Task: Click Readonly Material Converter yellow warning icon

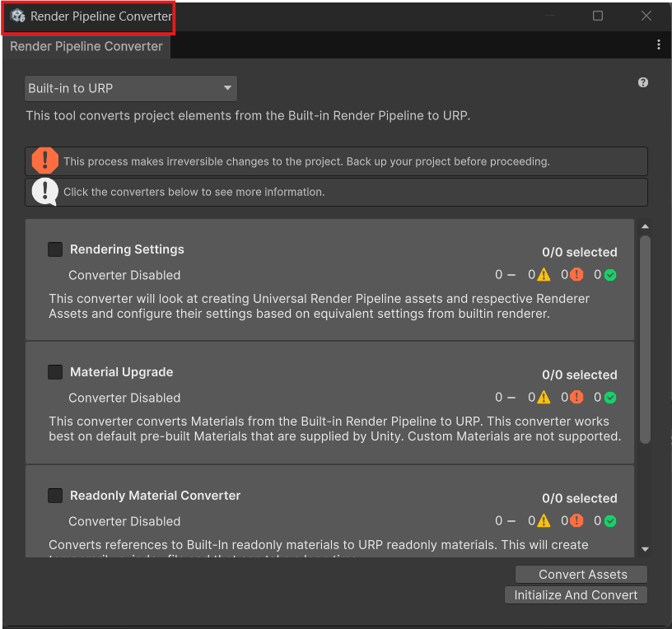Action: pyautogui.click(x=544, y=520)
